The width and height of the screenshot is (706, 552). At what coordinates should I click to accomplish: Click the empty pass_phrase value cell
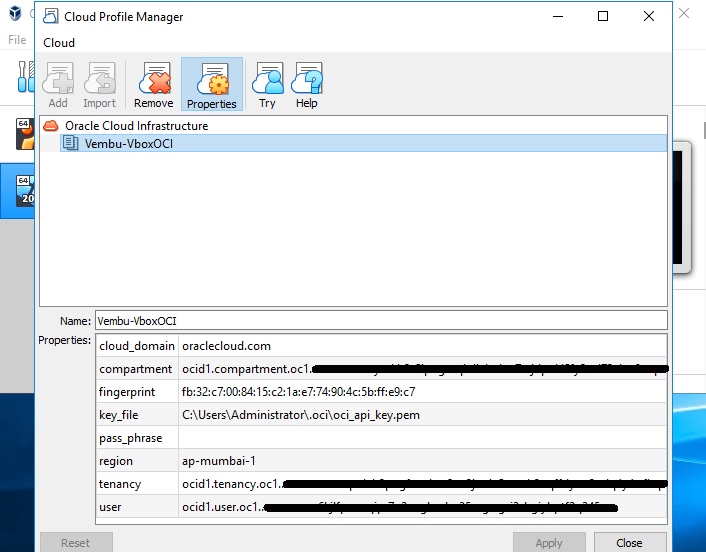pos(422,438)
